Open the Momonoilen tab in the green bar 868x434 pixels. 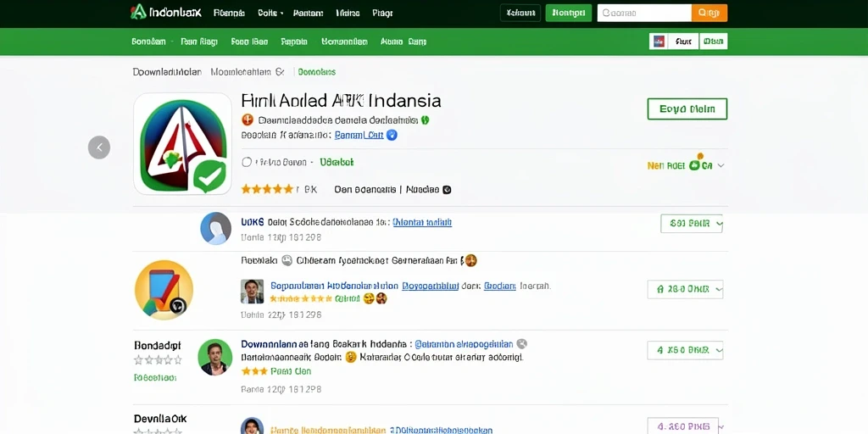[344, 42]
